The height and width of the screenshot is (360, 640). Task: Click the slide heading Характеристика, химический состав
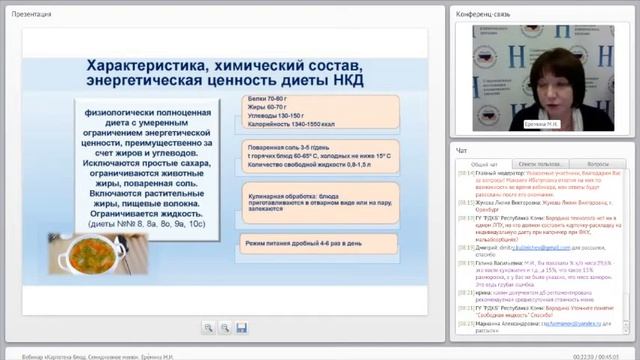[x=224, y=73]
